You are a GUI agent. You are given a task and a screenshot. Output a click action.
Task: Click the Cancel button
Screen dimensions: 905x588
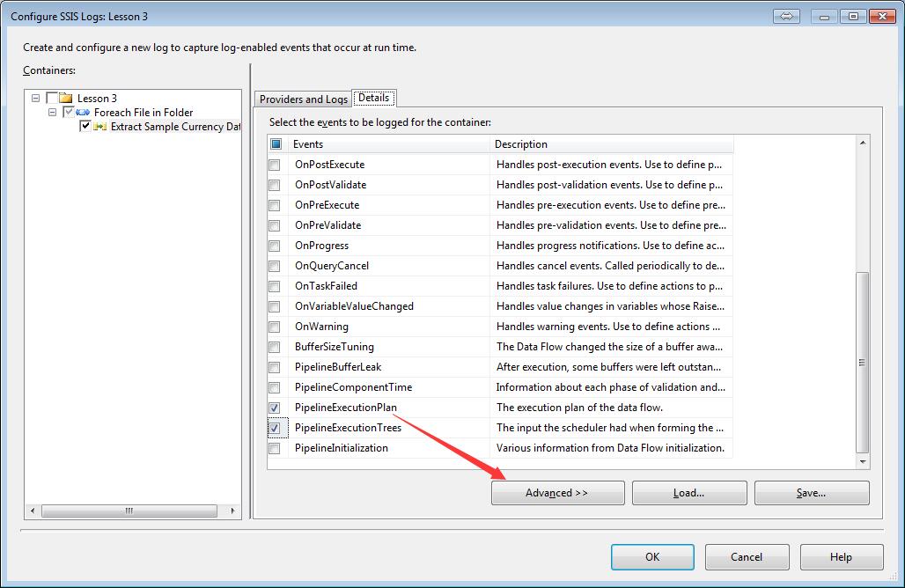click(x=747, y=557)
